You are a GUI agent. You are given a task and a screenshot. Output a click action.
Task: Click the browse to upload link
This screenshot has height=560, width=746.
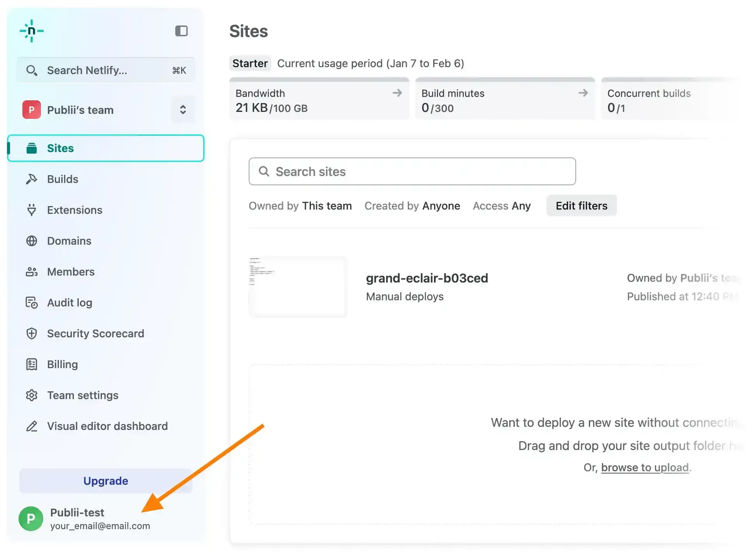[645, 467]
